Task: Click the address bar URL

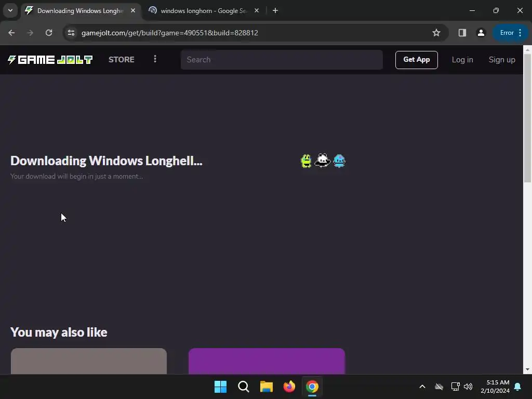Action: pyautogui.click(x=170, y=33)
